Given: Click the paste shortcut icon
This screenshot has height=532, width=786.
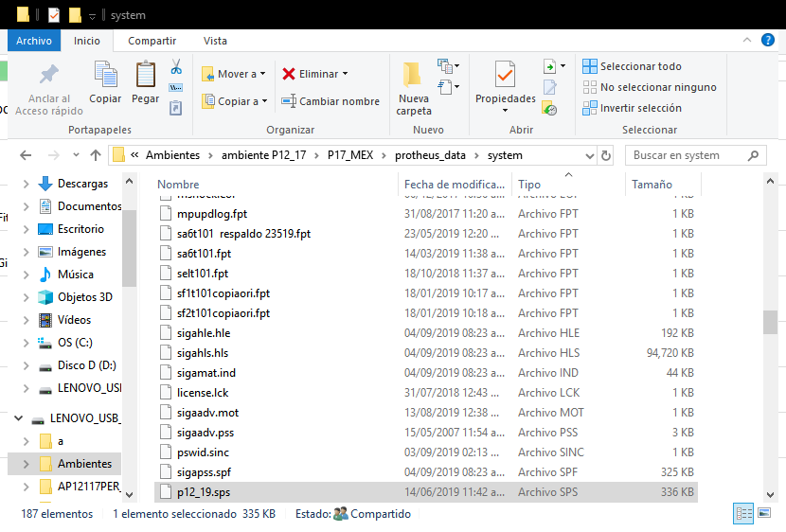Looking at the screenshot, I should pos(176,108).
